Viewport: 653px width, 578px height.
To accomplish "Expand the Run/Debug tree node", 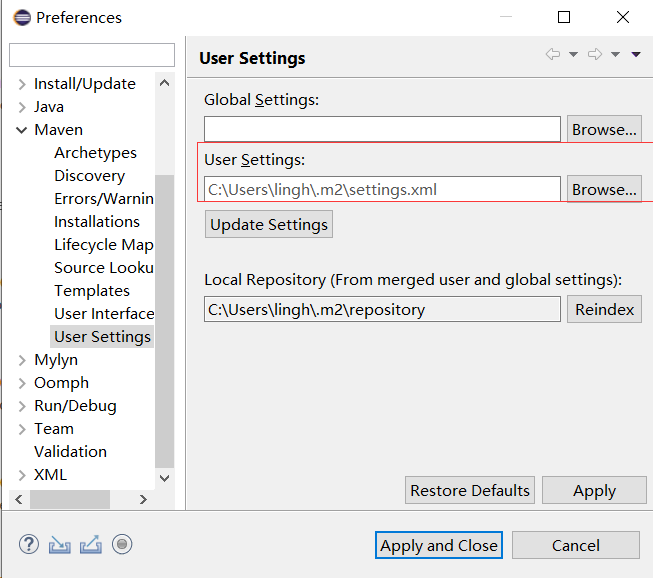I will point(22,406).
